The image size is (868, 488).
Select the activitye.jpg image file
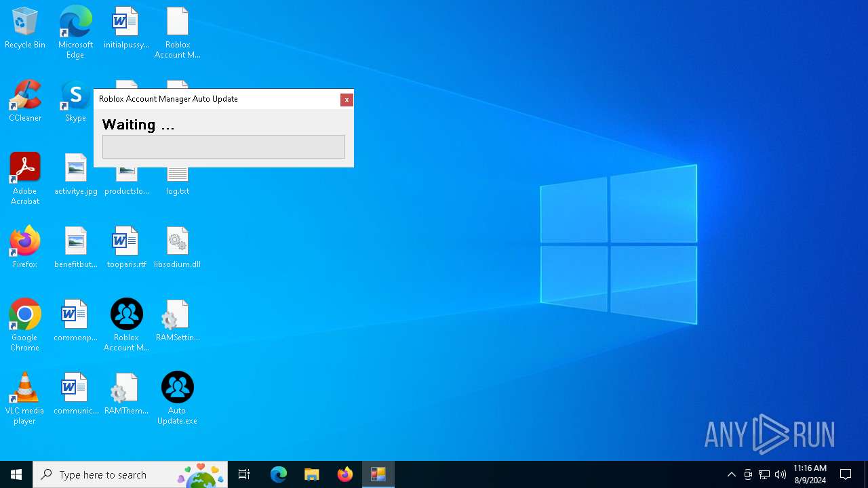[x=75, y=175]
